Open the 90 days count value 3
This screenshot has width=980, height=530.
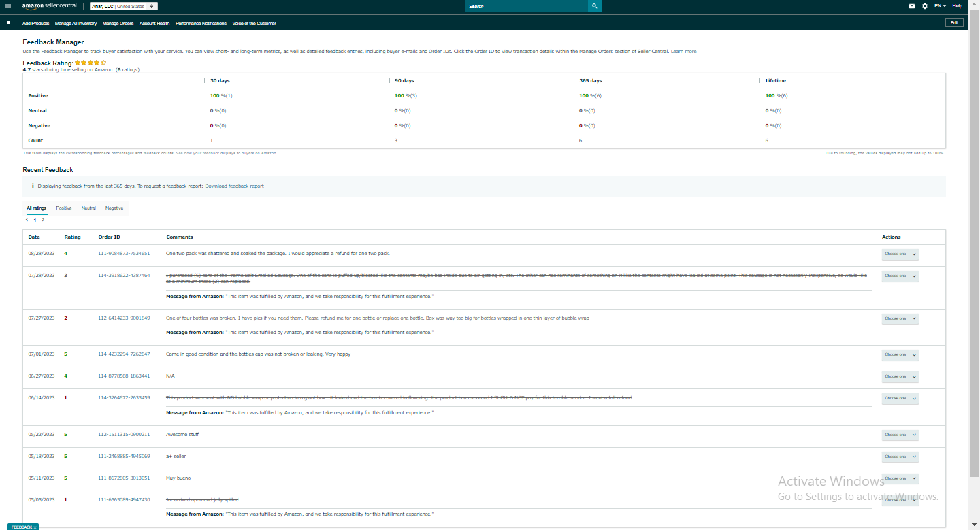[x=396, y=141]
